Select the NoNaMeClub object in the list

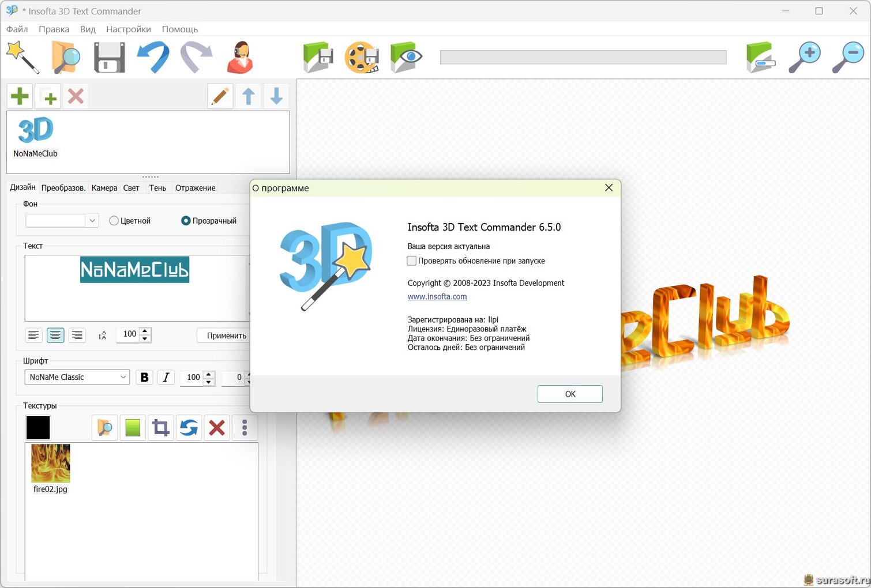[36, 137]
